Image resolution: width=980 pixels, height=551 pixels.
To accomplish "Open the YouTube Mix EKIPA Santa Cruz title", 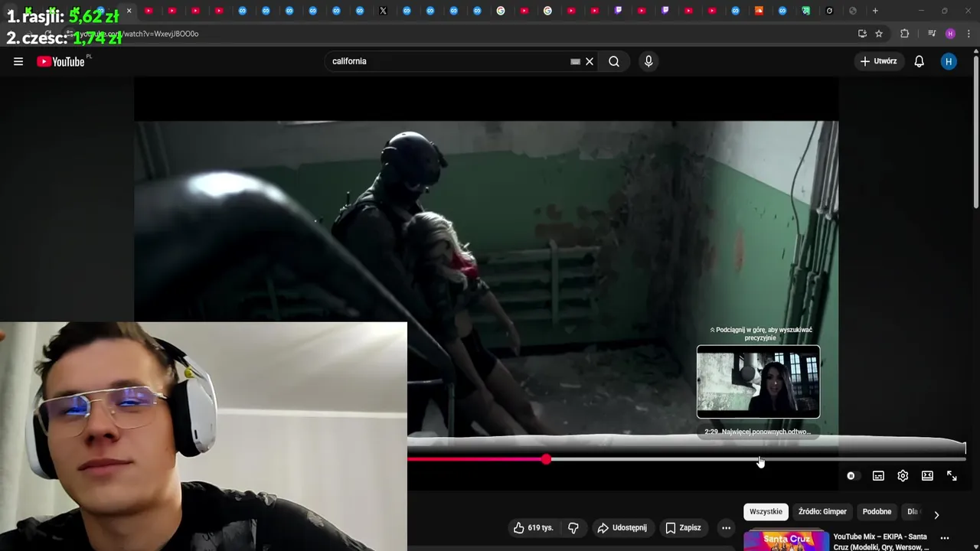I will [x=881, y=542].
